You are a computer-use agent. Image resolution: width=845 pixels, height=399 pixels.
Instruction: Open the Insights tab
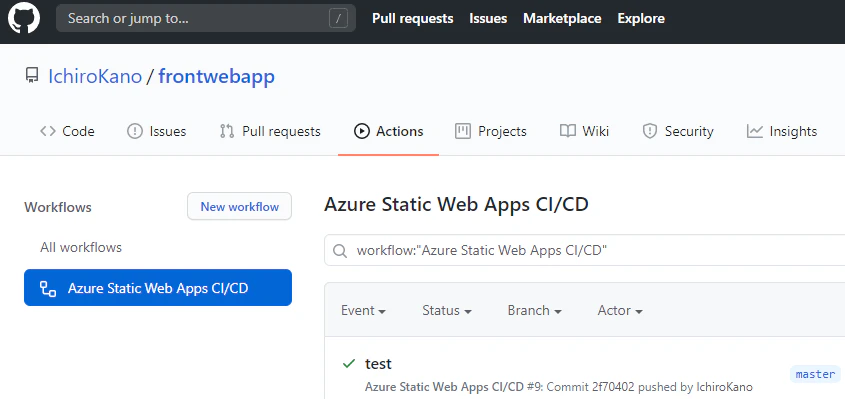click(x=782, y=132)
